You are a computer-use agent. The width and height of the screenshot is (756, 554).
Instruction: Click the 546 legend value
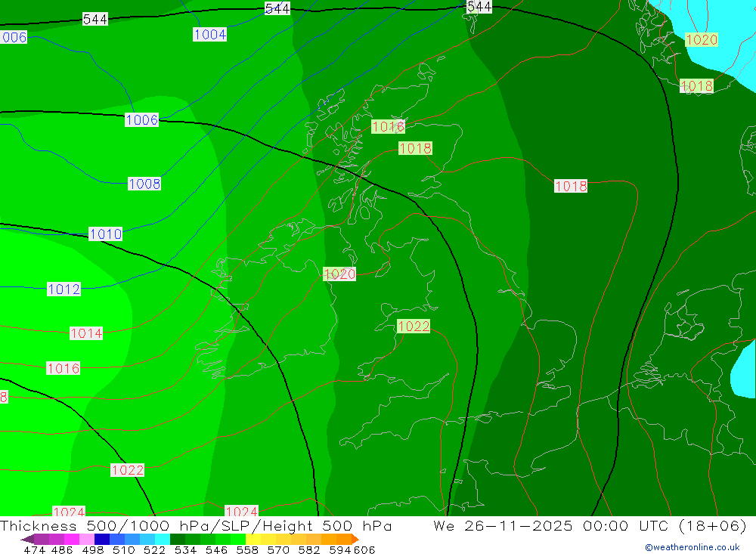coord(216,549)
